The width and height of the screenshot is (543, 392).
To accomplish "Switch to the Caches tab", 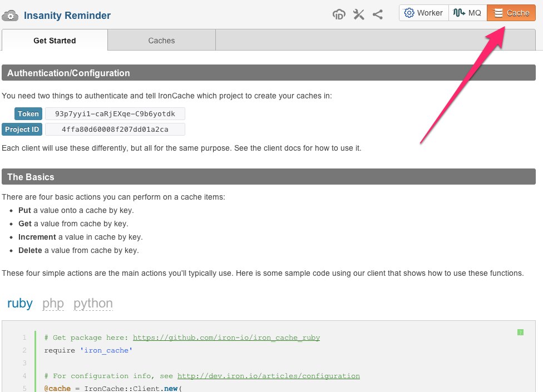I will (161, 41).
